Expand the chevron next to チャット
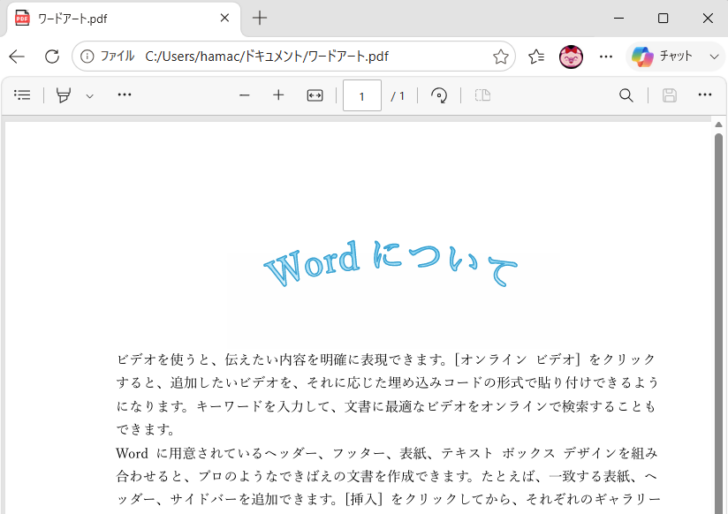 pyautogui.click(x=714, y=57)
